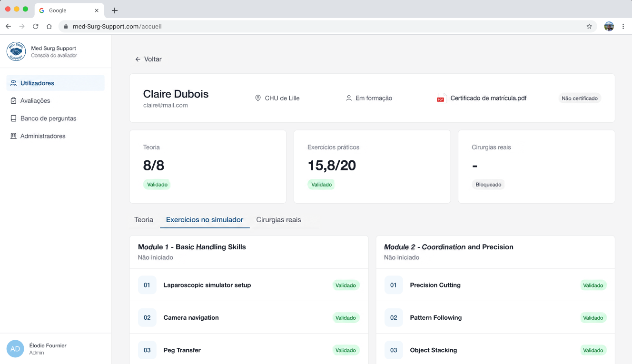Click the Bloqueado badge under Cirurgias reais
The image size is (632, 364).
(x=488, y=185)
